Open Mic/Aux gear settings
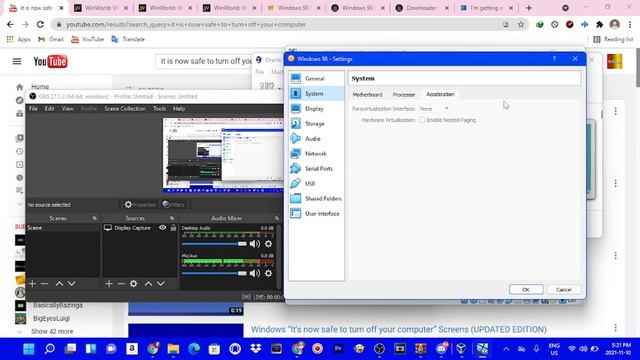Image resolution: width=640 pixels, height=360 pixels. pyautogui.click(x=268, y=273)
